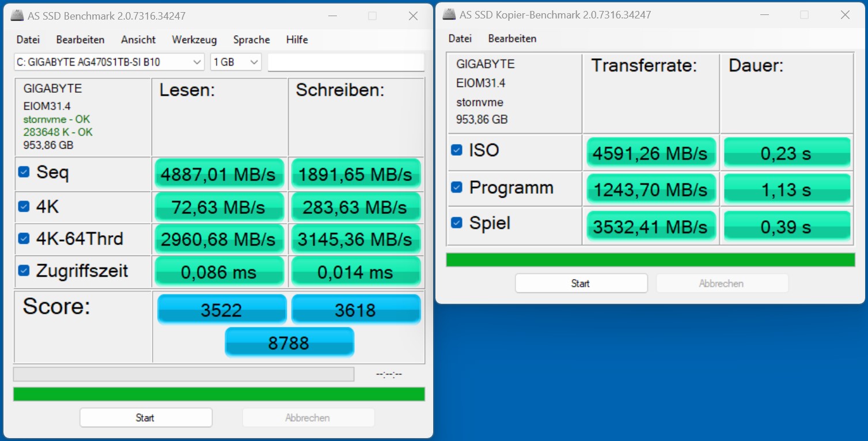
Task: Click the 4K-64Thrd write result 3145,36 MB/s
Action: 356,239
